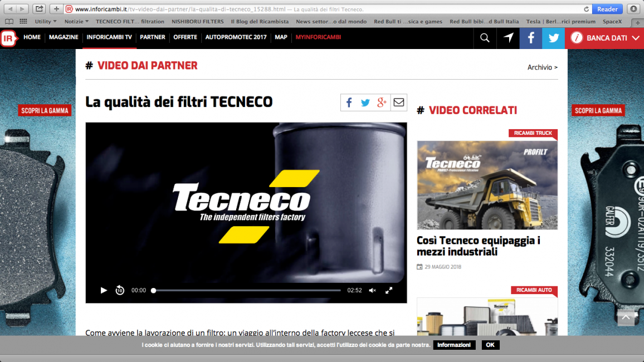Open the Utility bookmarks folder

(46, 22)
